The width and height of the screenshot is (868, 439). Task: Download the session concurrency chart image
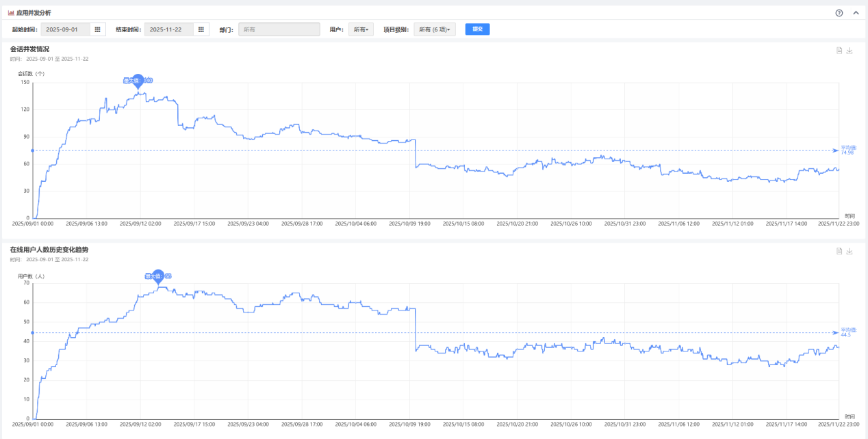click(850, 51)
